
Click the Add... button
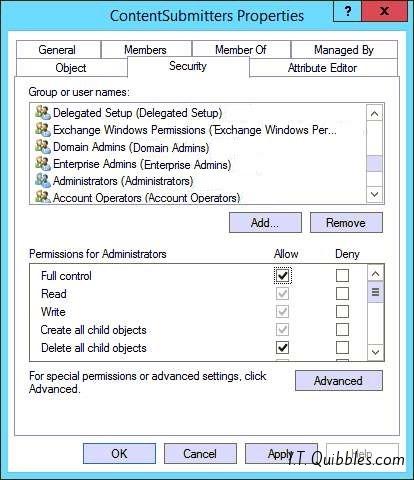265,222
